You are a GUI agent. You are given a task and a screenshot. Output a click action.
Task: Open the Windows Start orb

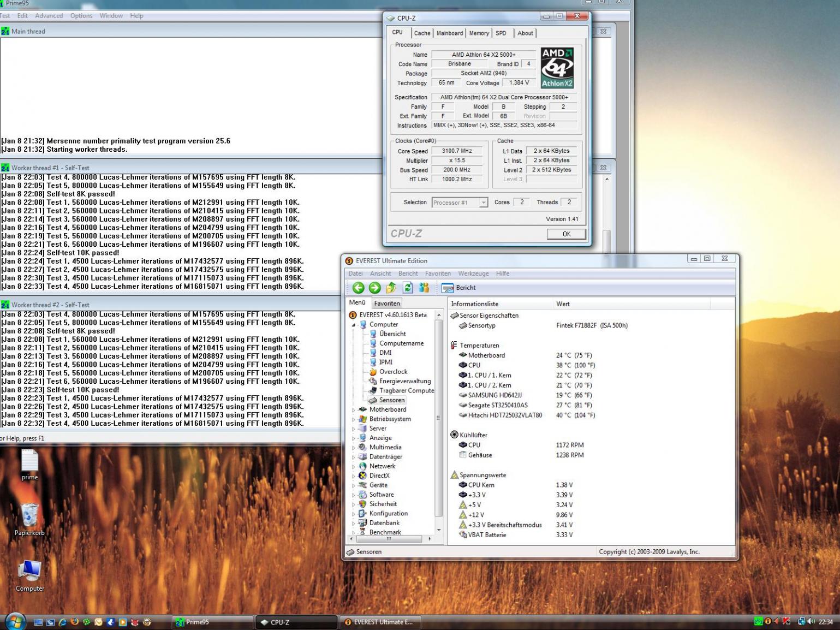15,621
